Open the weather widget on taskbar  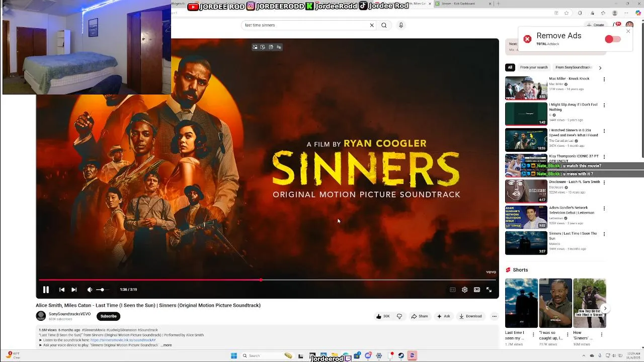[x=14, y=355]
